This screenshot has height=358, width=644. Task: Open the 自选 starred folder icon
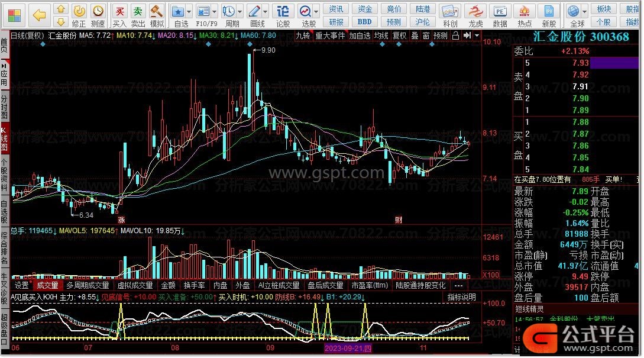178,11
